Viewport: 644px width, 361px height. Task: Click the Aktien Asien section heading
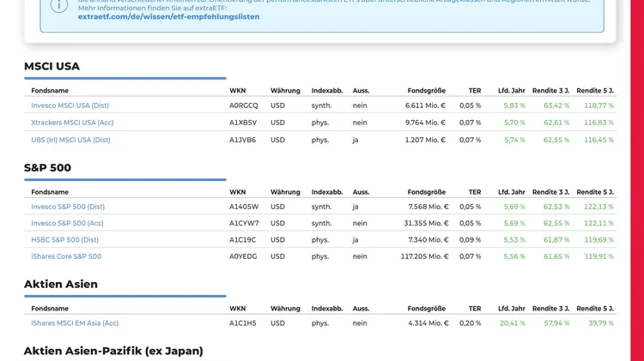[x=61, y=284]
